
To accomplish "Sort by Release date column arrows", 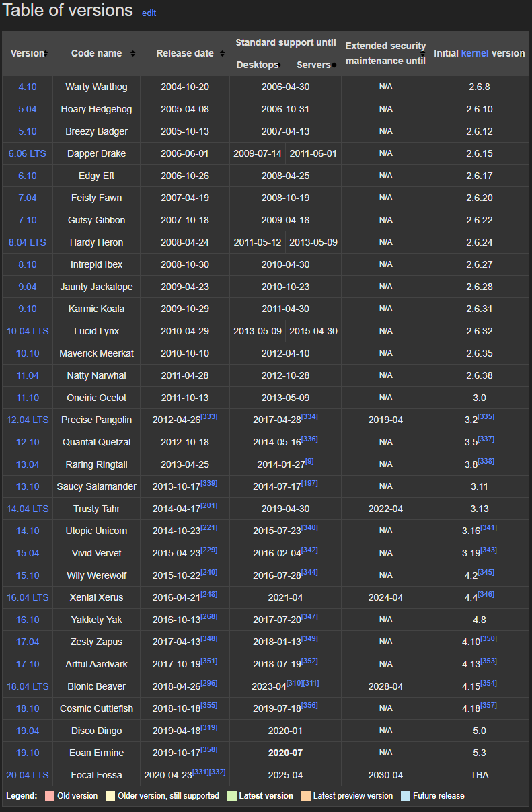I will click(222, 54).
